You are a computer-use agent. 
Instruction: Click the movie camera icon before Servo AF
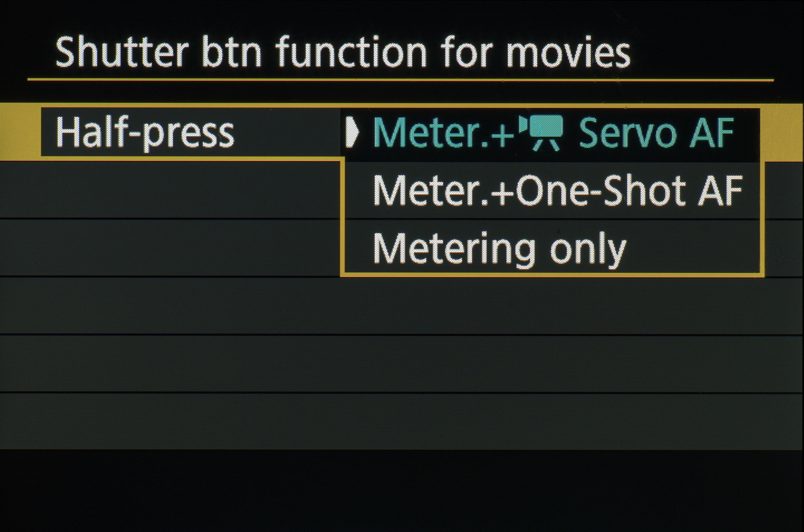pyautogui.click(x=541, y=133)
